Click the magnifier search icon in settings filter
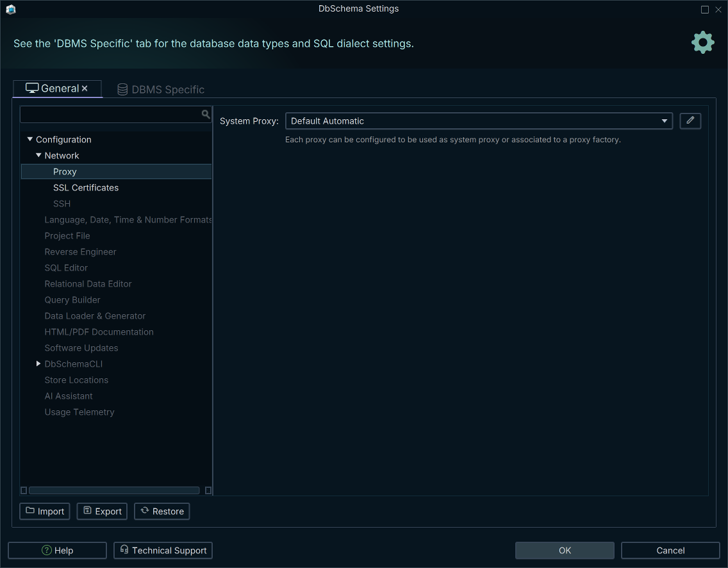 (x=206, y=113)
